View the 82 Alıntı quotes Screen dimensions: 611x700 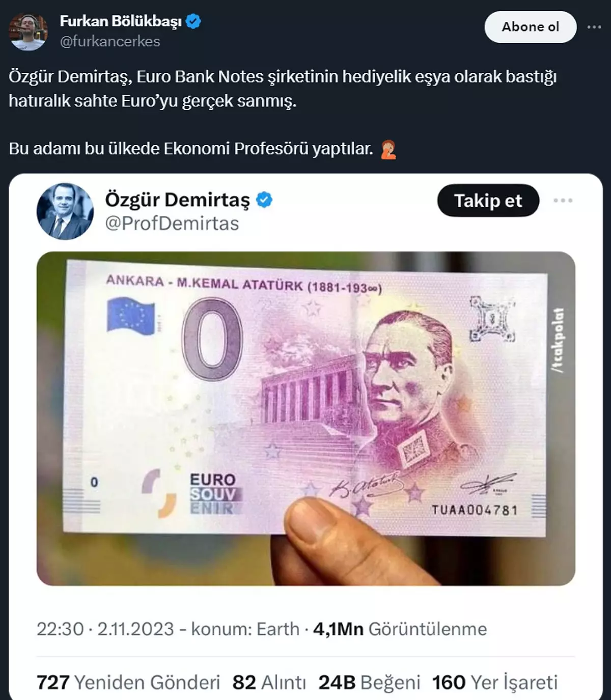click(x=269, y=682)
